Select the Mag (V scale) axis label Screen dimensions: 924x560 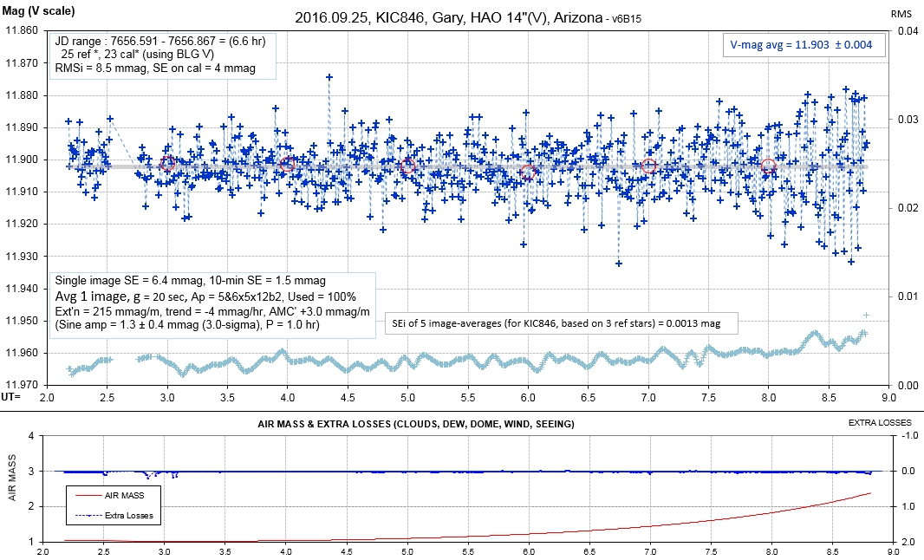[40, 11]
